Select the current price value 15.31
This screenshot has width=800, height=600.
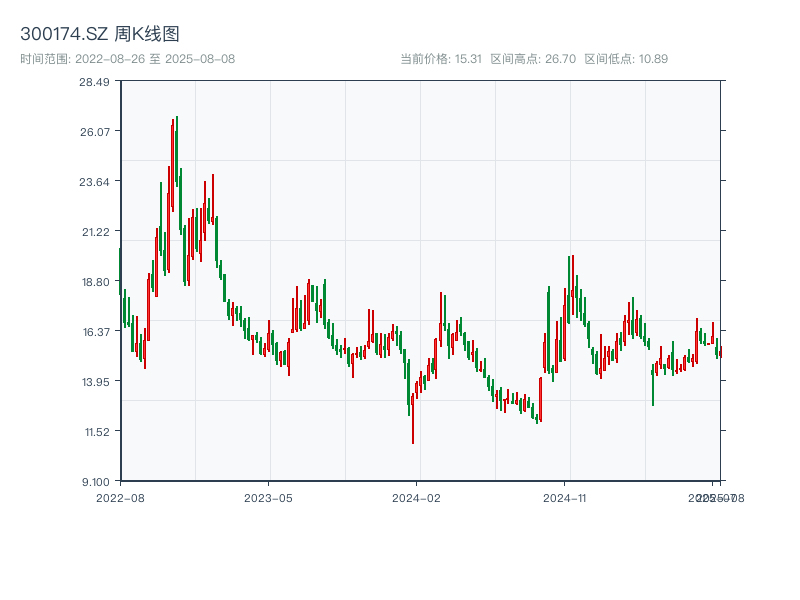click(x=440, y=57)
